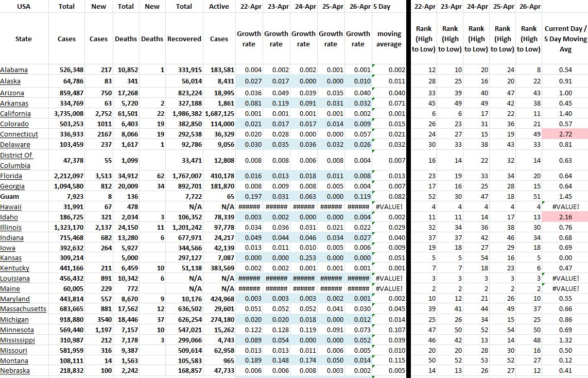588x378 pixels.
Task: Click the Connecticut state link
Action: pos(19,134)
